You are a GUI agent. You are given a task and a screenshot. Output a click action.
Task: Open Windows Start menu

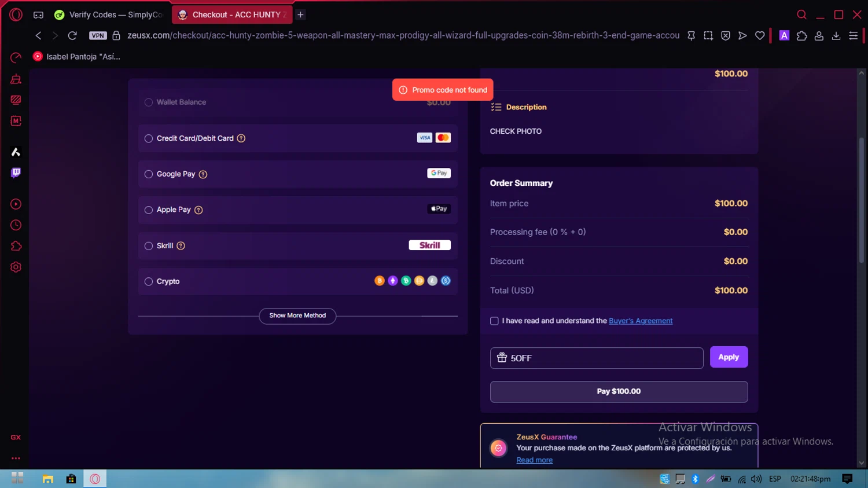17,478
